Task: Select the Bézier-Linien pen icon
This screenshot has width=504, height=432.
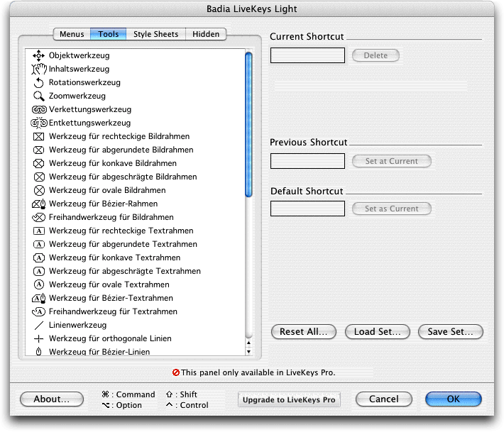Action: click(x=38, y=351)
